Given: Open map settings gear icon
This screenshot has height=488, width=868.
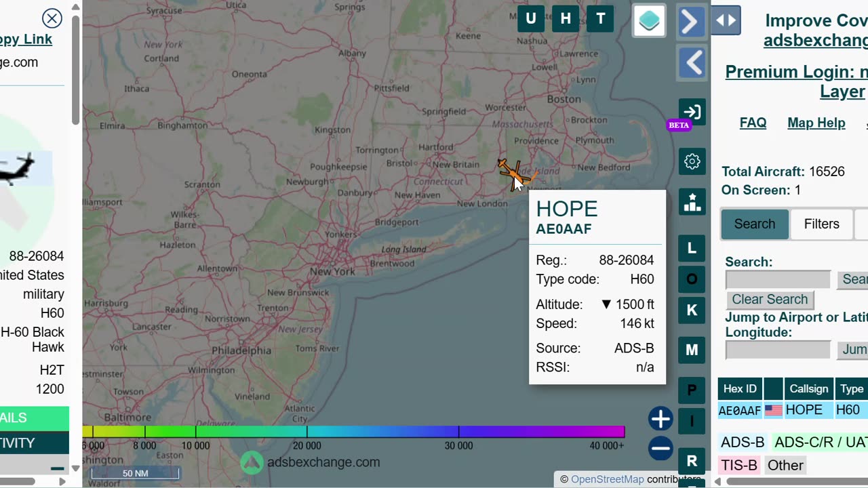Looking at the screenshot, I should [692, 161].
